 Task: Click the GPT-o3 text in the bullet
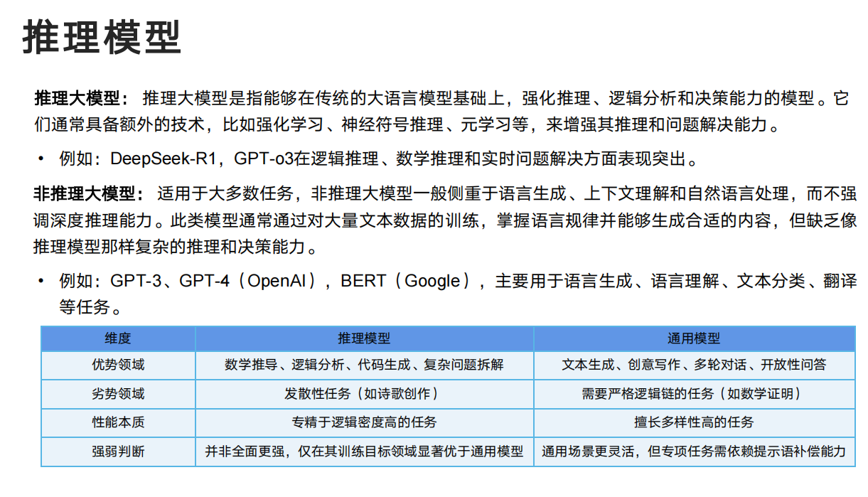coord(264,159)
